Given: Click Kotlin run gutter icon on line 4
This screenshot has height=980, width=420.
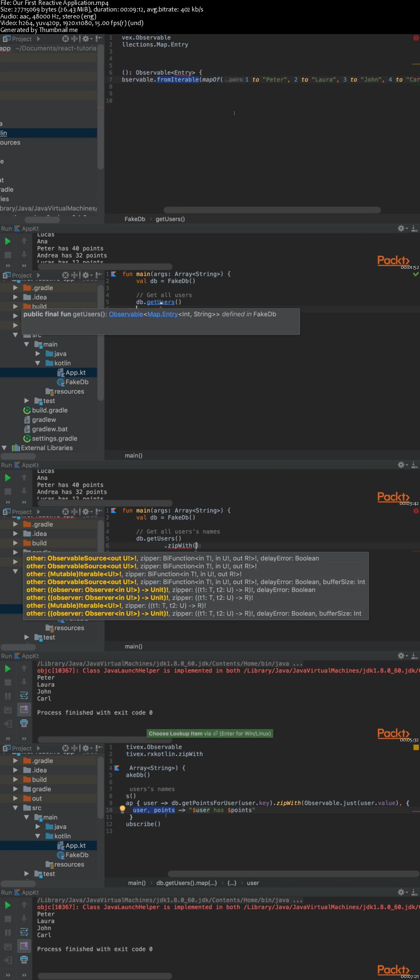Looking at the screenshot, I should click(x=117, y=768).
